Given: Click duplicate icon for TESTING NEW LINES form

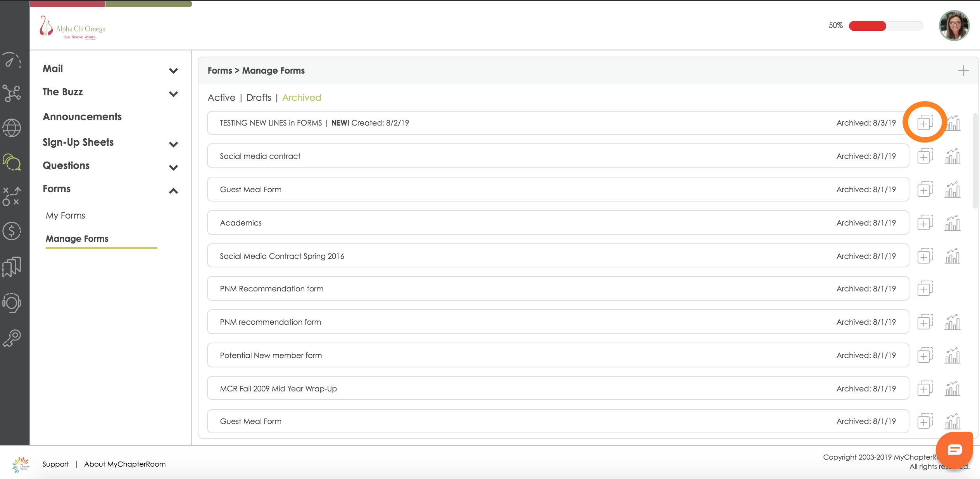Looking at the screenshot, I should (925, 123).
